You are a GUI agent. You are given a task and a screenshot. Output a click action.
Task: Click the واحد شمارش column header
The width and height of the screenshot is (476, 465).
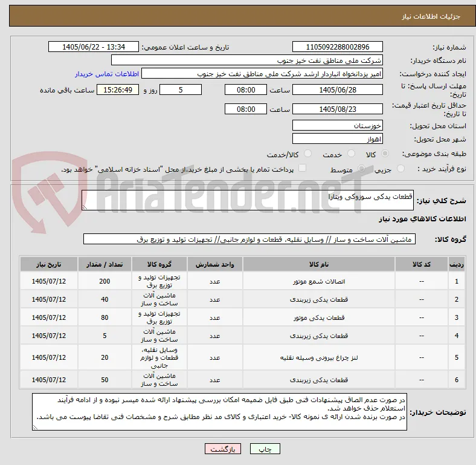point(214,264)
